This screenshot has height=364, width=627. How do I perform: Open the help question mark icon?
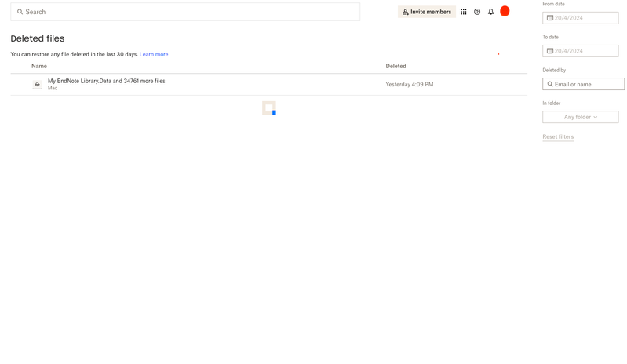coord(477,12)
